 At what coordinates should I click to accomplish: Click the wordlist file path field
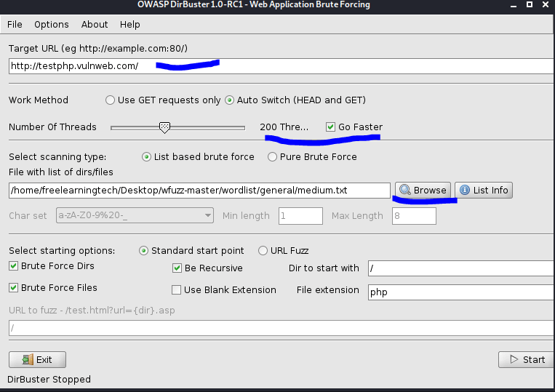[x=199, y=191]
